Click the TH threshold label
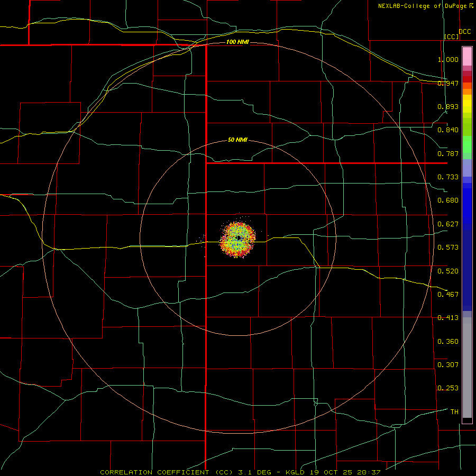This screenshot has width=476, height=476. click(x=454, y=412)
